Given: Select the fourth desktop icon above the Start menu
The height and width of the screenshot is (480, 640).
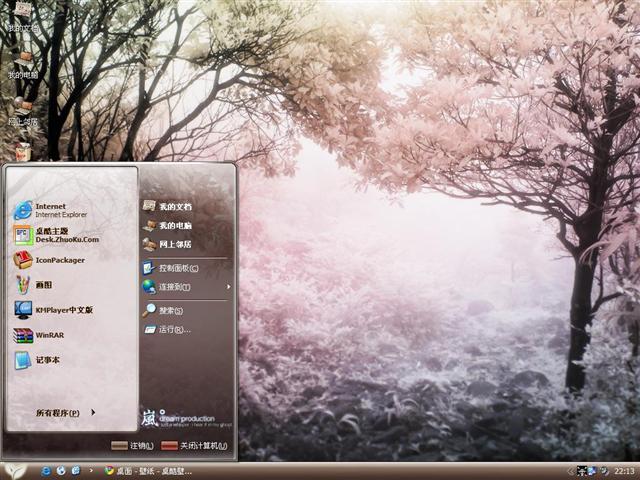Looking at the screenshot, I should [x=23, y=151].
